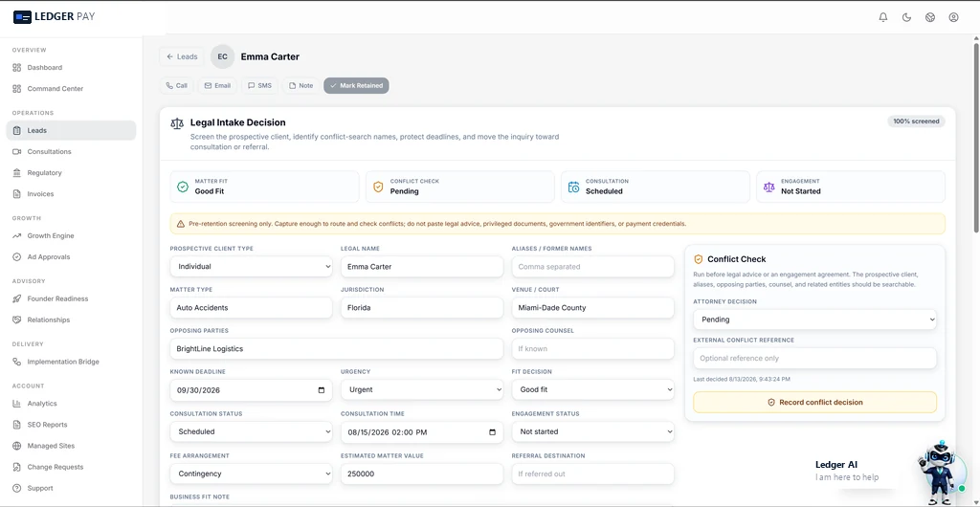
Task: Click the Growth Engine icon
Action: pyautogui.click(x=17, y=236)
